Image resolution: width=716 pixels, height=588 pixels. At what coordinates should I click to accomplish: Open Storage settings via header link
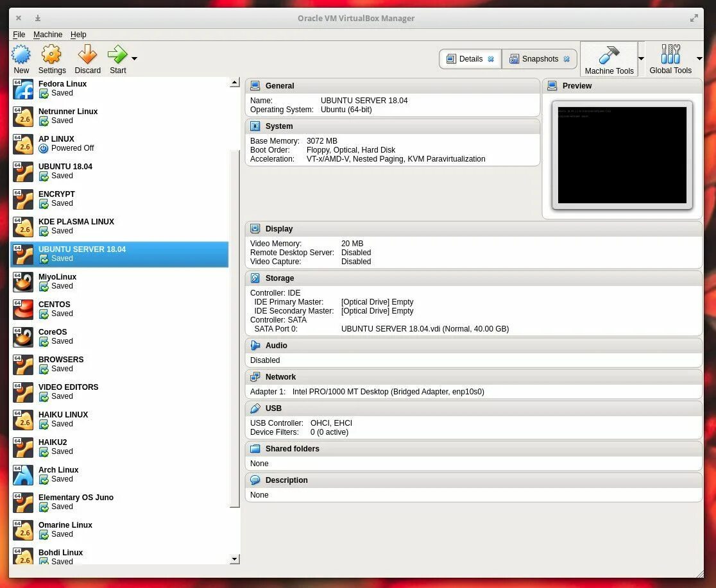click(x=280, y=278)
